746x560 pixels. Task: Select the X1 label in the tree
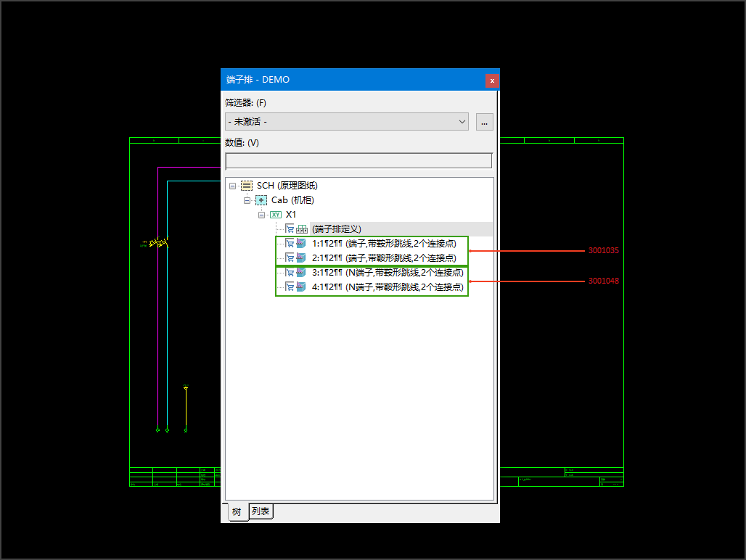click(x=291, y=215)
